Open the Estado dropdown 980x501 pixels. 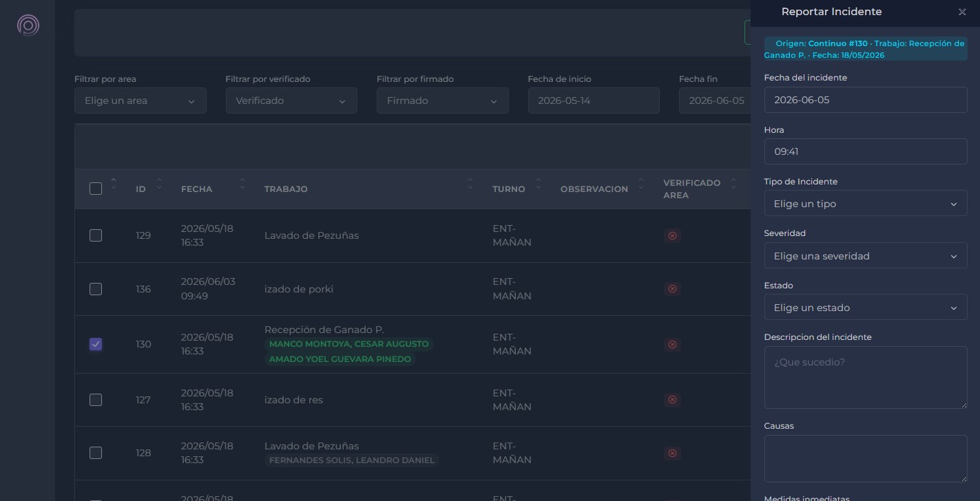[866, 308]
